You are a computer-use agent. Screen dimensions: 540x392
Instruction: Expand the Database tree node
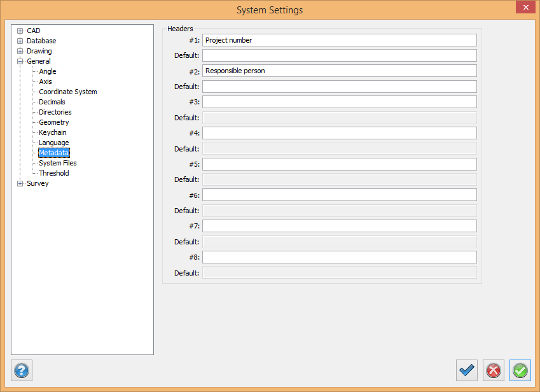click(20, 41)
